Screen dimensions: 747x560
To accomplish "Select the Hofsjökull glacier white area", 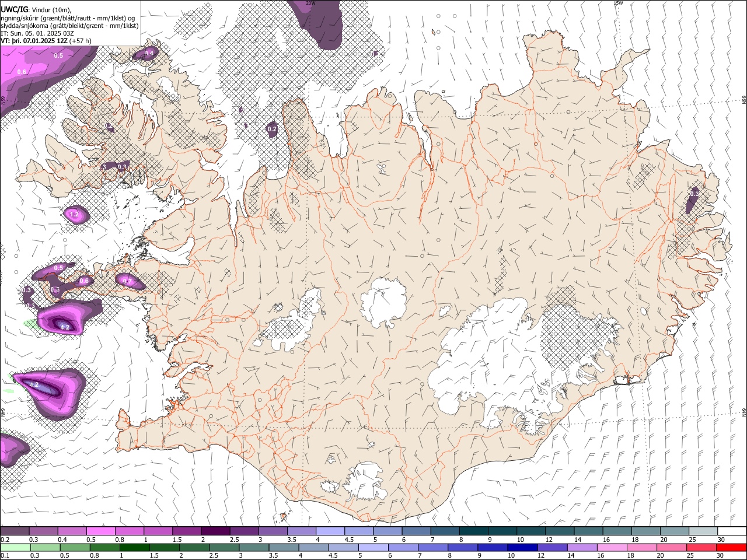I will pyautogui.click(x=383, y=302).
